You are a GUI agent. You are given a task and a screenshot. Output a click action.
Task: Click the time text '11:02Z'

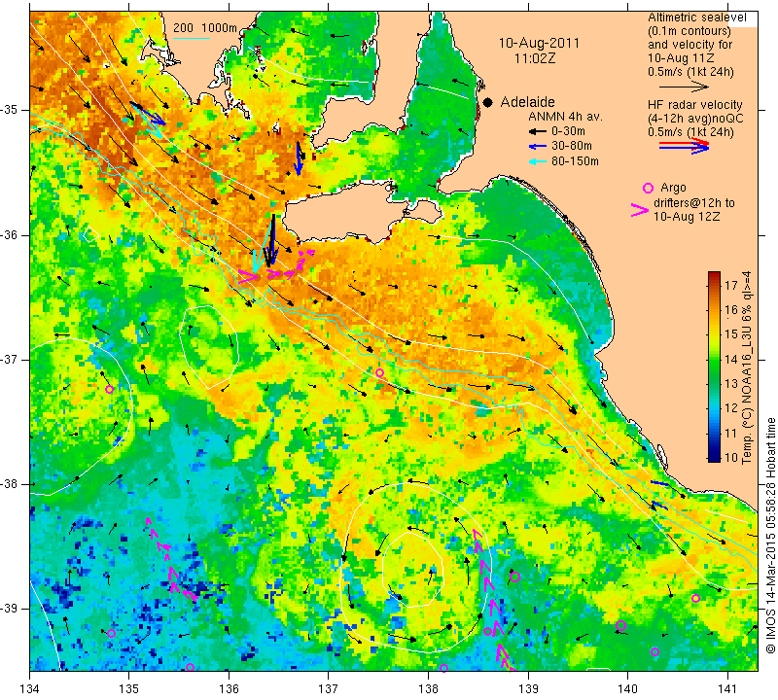click(x=535, y=58)
